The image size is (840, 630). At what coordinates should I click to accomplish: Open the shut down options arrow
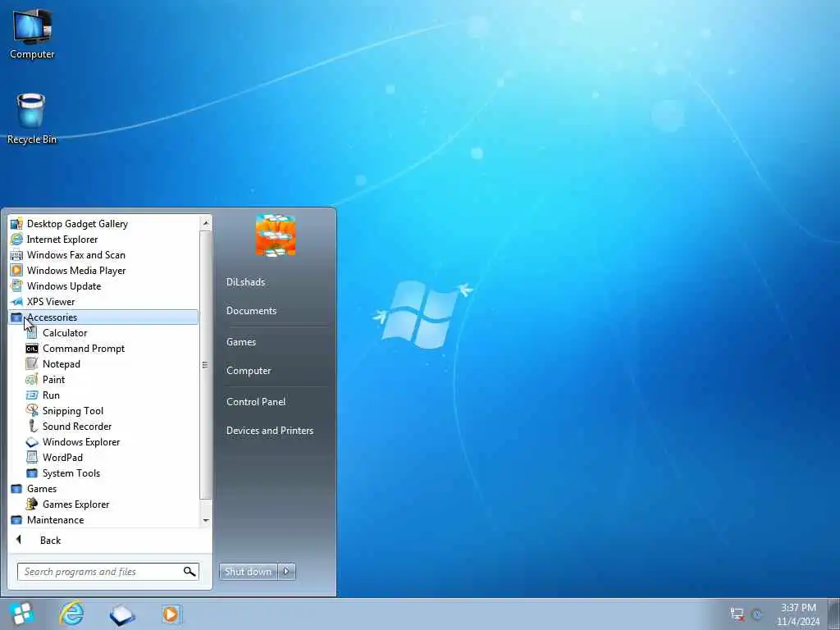point(286,572)
